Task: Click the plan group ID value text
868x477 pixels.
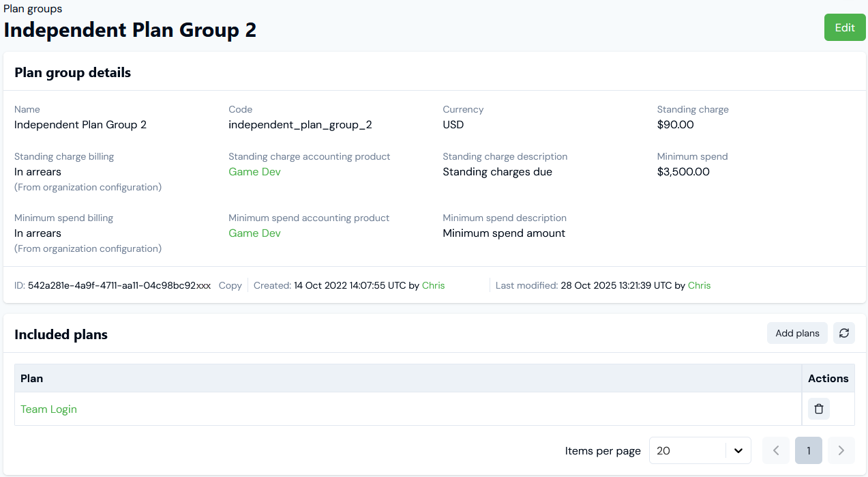Action: click(x=119, y=285)
